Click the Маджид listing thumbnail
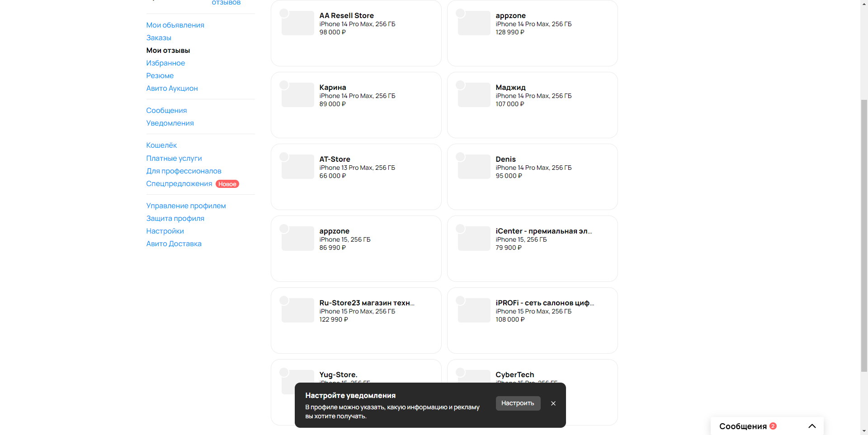 coord(474,95)
